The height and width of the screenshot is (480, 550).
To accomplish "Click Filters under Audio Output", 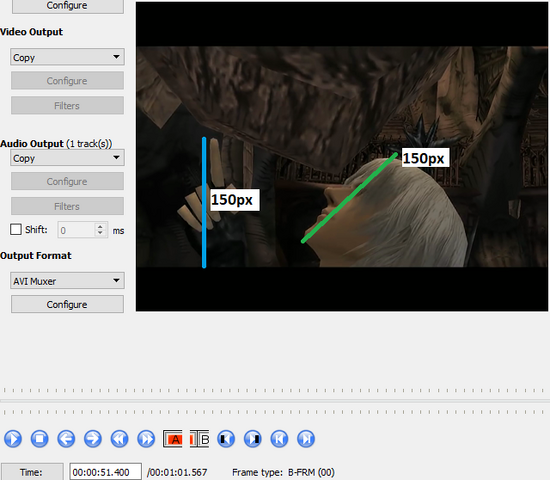I will 67,206.
